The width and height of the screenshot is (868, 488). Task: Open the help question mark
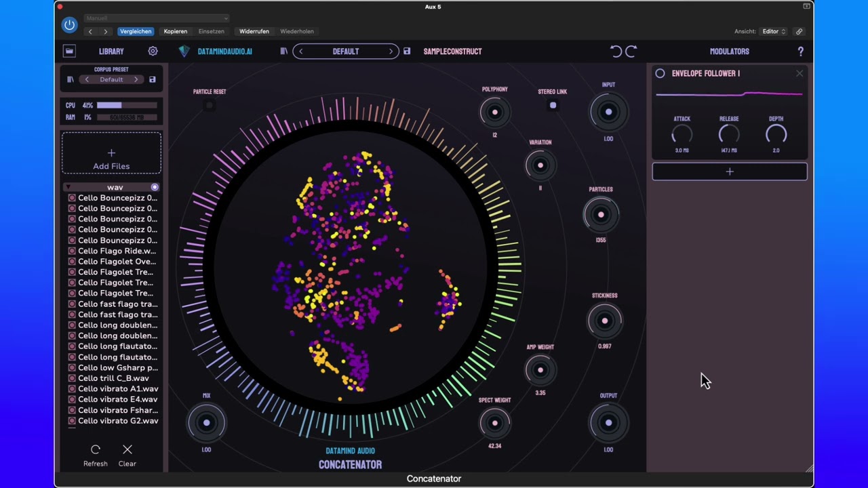tap(800, 51)
